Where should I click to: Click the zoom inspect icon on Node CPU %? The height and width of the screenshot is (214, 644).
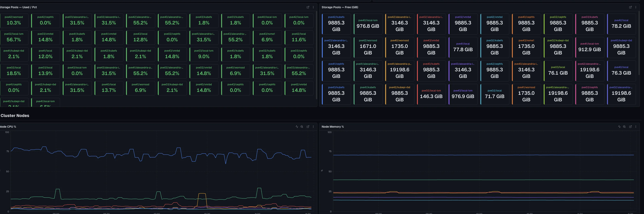click(x=302, y=127)
